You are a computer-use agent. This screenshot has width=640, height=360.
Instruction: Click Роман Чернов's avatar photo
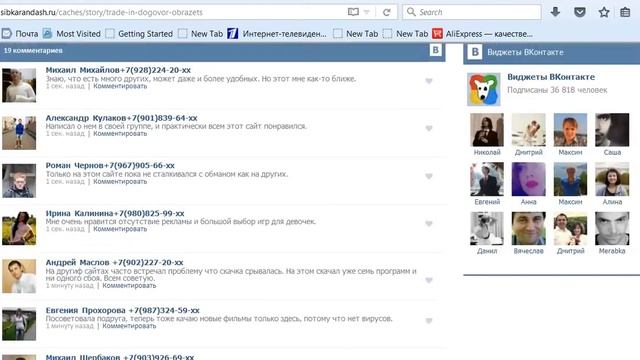[x=19, y=181]
